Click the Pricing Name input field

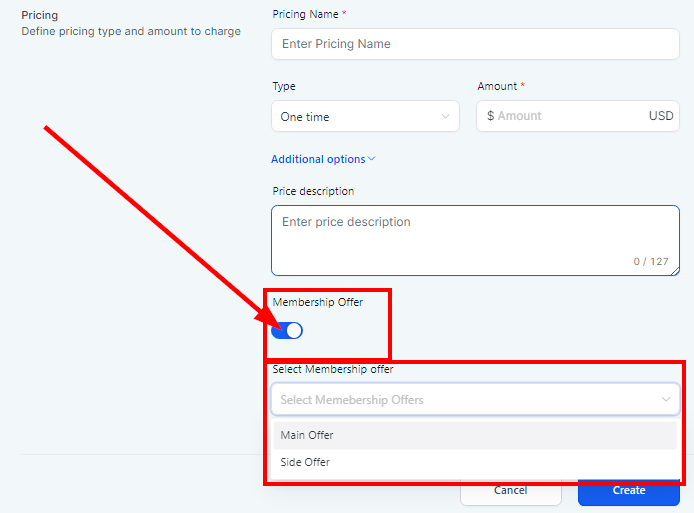(475, 44)
